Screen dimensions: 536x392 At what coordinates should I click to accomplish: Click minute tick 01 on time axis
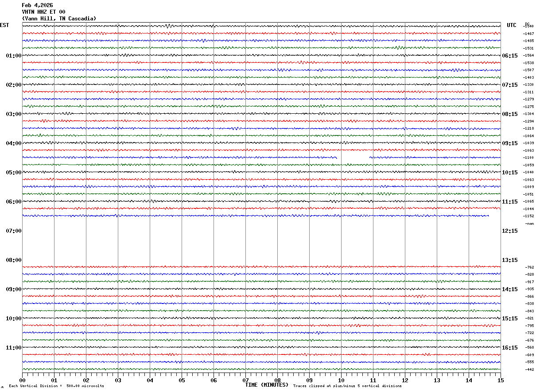coord(54,380)
